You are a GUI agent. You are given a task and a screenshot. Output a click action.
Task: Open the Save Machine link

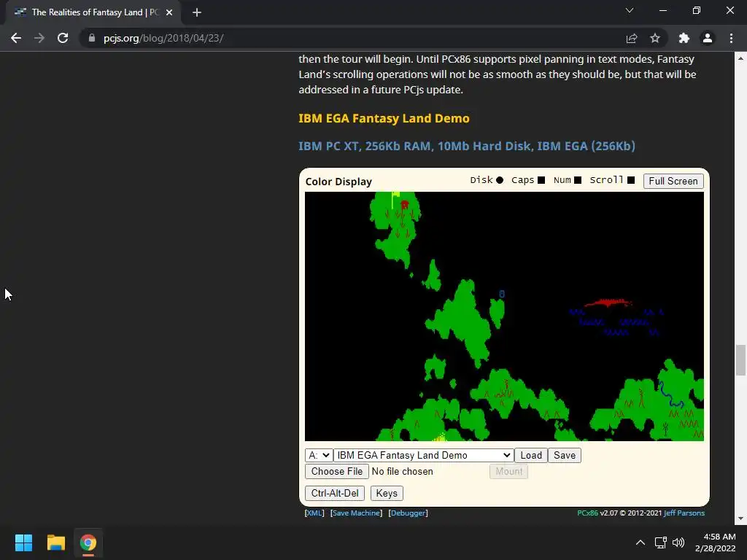pos(356,513)
